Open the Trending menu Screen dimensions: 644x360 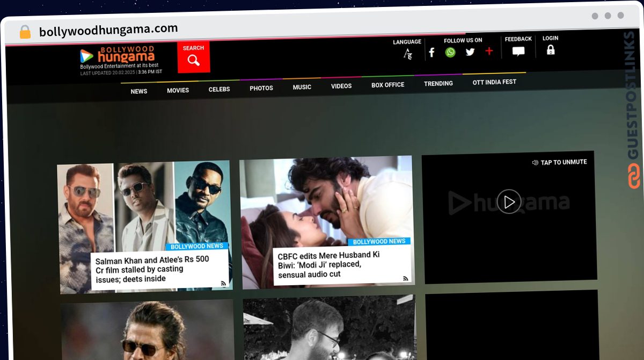point(438,83)
